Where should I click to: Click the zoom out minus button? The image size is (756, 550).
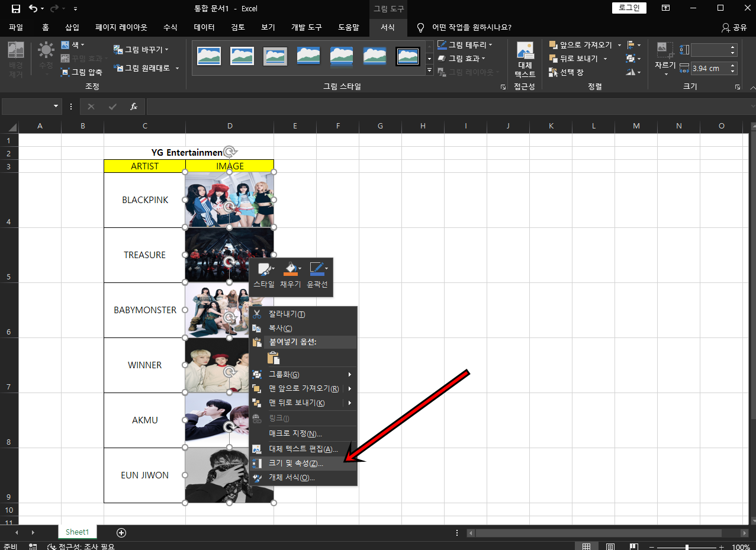(x=651, y=546)
